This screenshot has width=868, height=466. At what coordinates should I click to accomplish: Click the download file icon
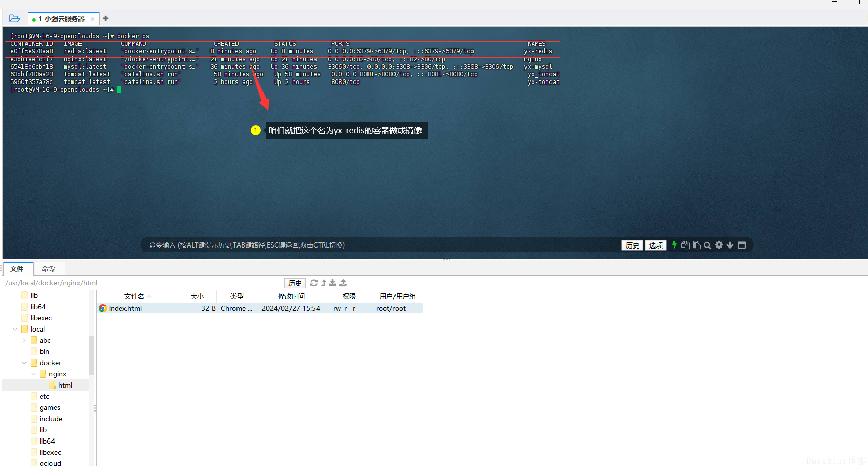(x=333, y=283)
